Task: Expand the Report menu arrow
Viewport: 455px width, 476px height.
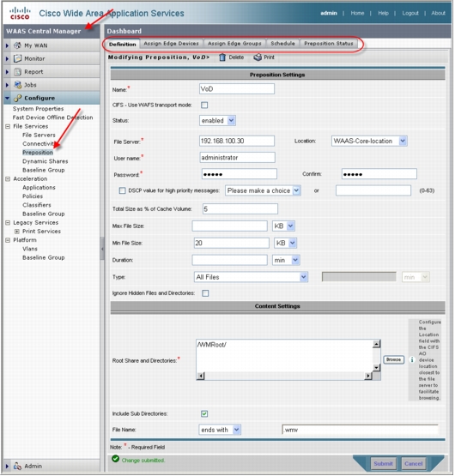Action: click(7, 72)
